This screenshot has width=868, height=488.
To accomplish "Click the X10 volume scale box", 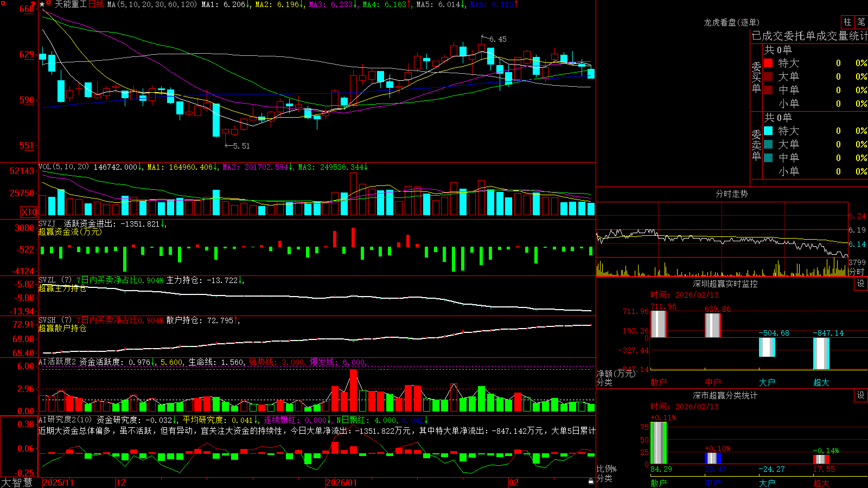I will point(29,212).
